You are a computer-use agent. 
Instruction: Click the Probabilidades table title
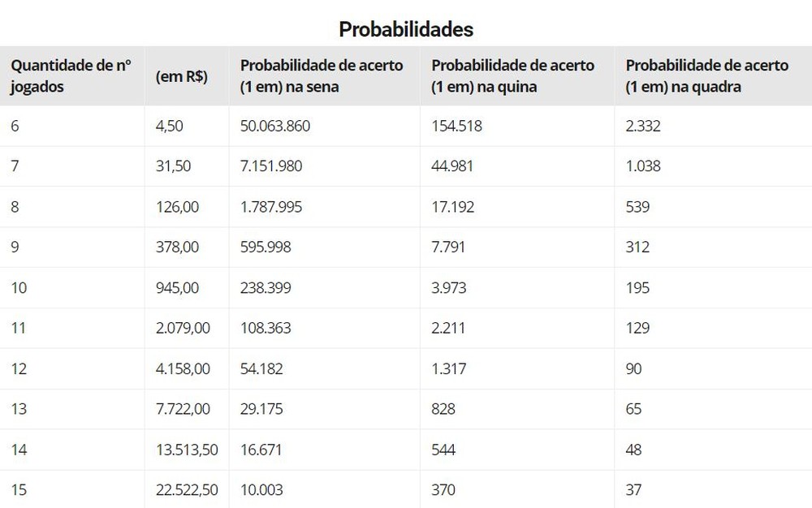click(x=406, y=29)
